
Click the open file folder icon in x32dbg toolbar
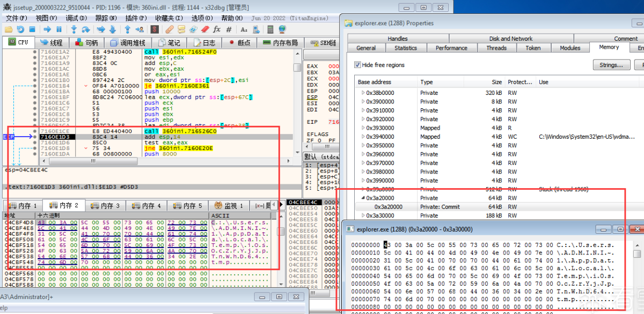(9, 29)
